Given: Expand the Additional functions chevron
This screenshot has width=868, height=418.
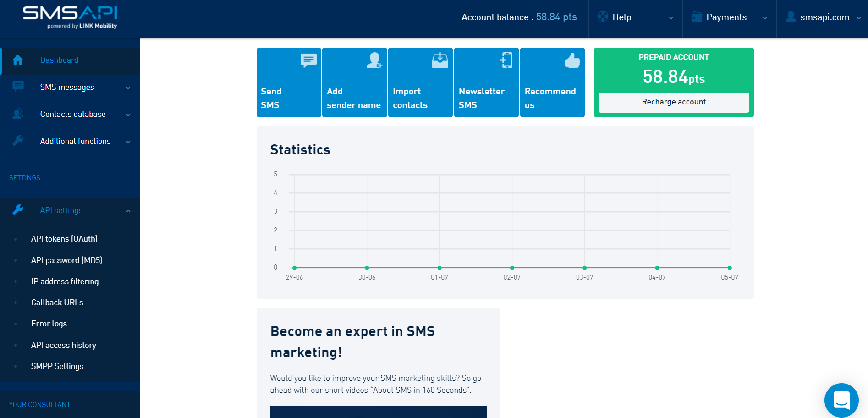Looking at the screenshot, I should coord(128,142).
